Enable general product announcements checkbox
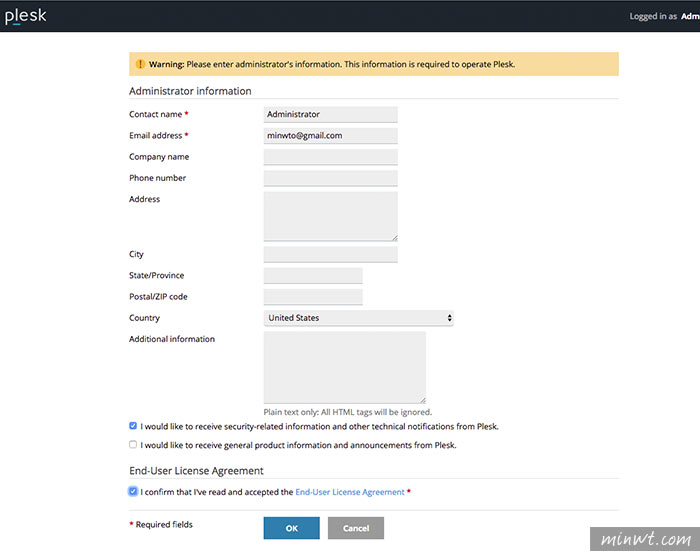 click(133, 445)
